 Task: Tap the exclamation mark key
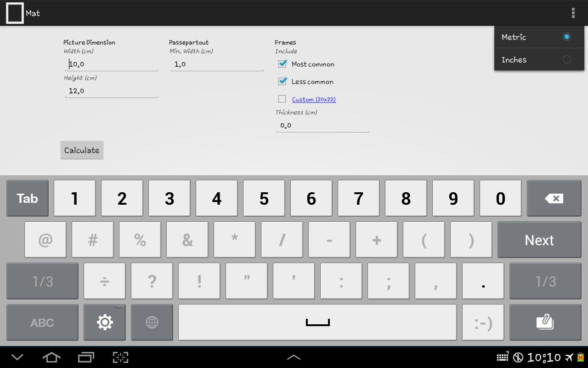click(x=199, y=281)
